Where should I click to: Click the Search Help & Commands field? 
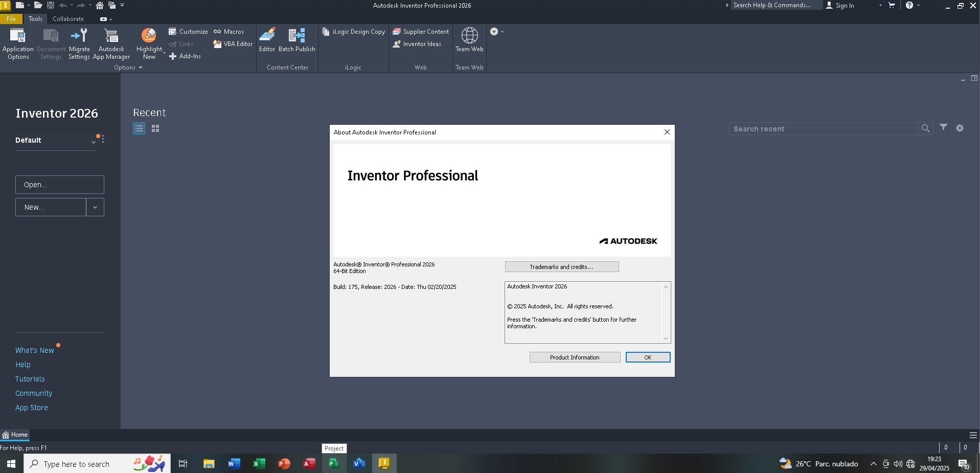tap(777, 5)
